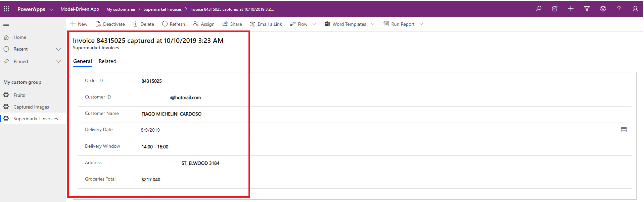The width and height of the screenshot is (644, 202).
Task: Open the Run Report dropdown arrow
Action: tap(421, 24)
